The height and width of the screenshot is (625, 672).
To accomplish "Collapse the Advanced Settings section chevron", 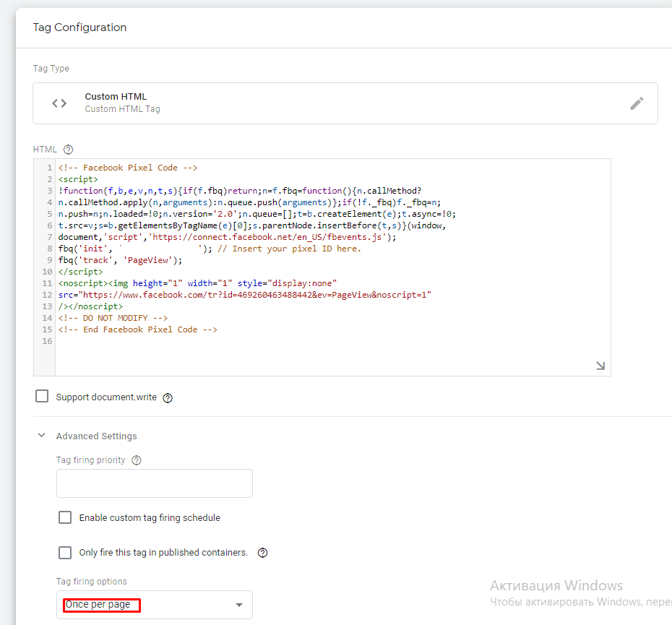I will click(42, 436).
